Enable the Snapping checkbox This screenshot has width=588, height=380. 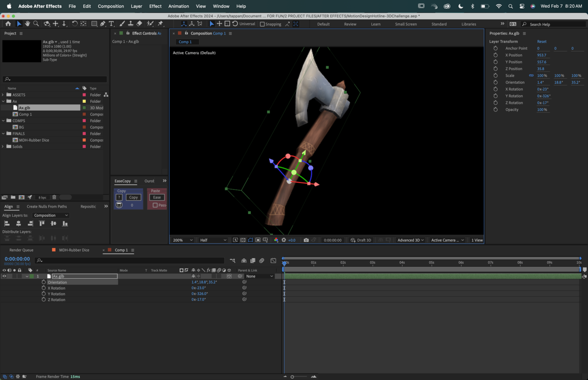(x=262, y=24)
